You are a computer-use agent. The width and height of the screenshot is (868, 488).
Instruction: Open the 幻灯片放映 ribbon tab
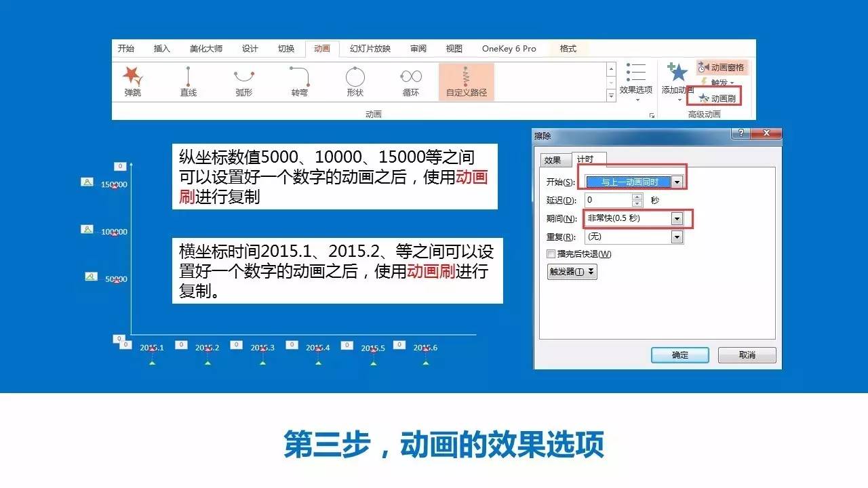[x=370, y=49]
